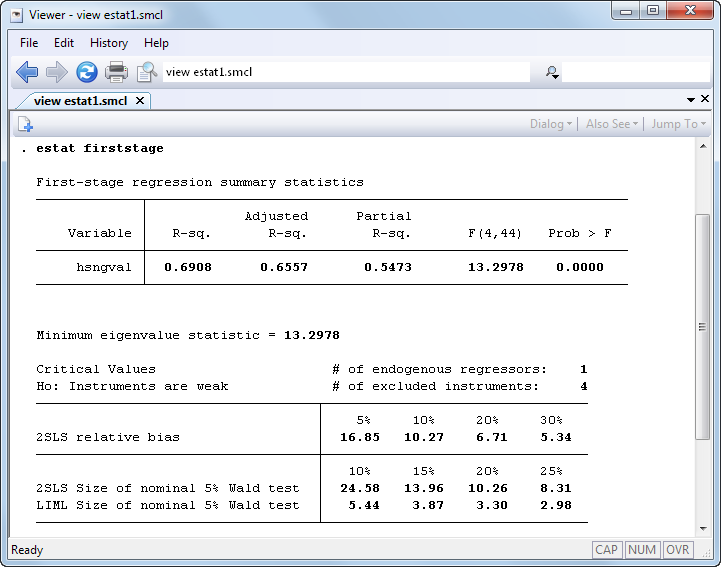Click the '2SLS relative bias' row label
This screenshot has width=721, height=567.
[x=108, y=437]
